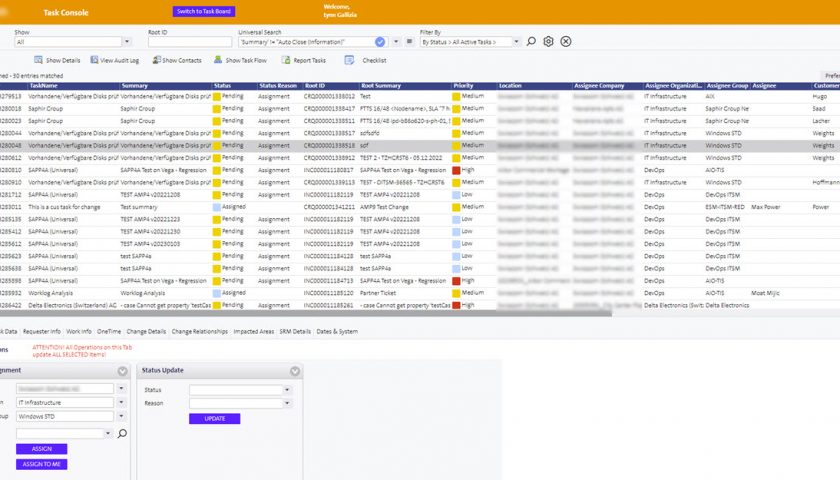Click the Root ID input field
The height and width of the screenshot is (480, 840).
(190, 42)
